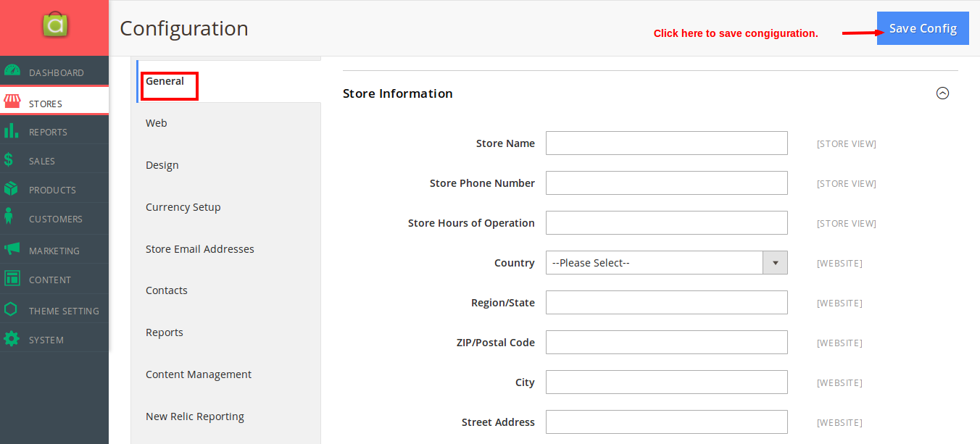Open the DASHBOARD menu item
The width and height of the screenshot is (980, 444).
[x=54, y=72]
